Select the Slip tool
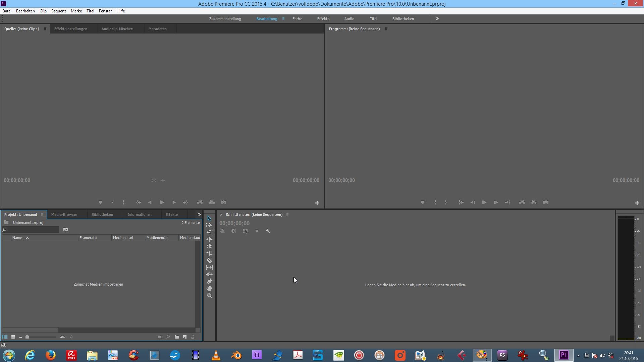644x362 pixels. pyautogui.click(x=209, y=267)
